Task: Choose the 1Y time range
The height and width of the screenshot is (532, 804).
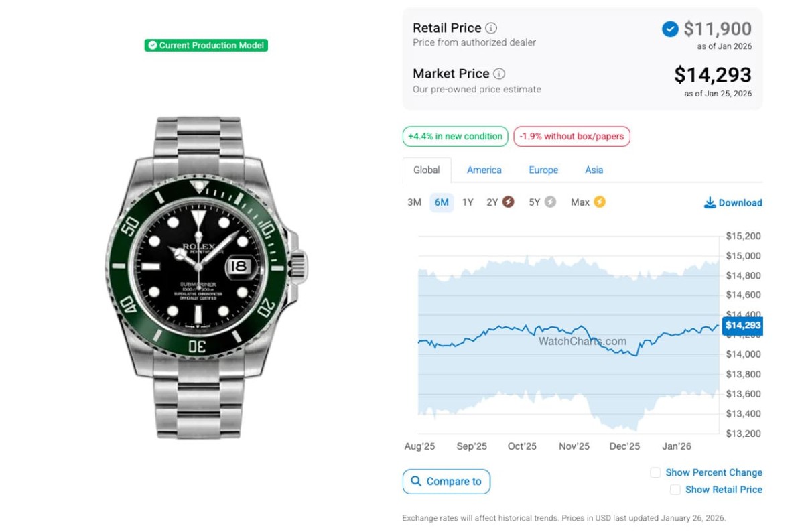Action: coord(468,202)
